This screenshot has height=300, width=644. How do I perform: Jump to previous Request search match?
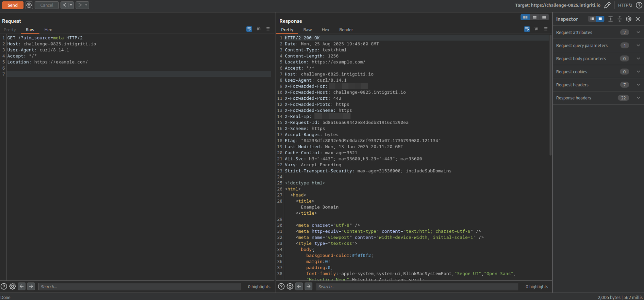pyautogui.click(x=22, y=286)
